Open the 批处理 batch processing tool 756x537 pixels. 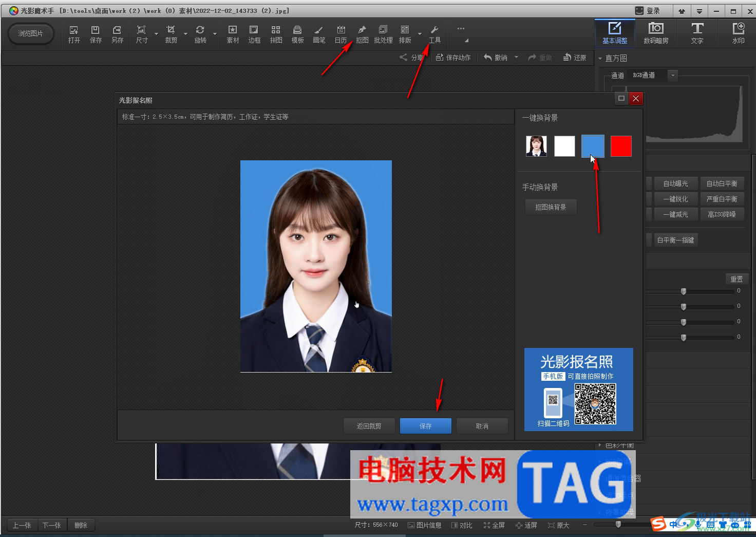[383, 34]
